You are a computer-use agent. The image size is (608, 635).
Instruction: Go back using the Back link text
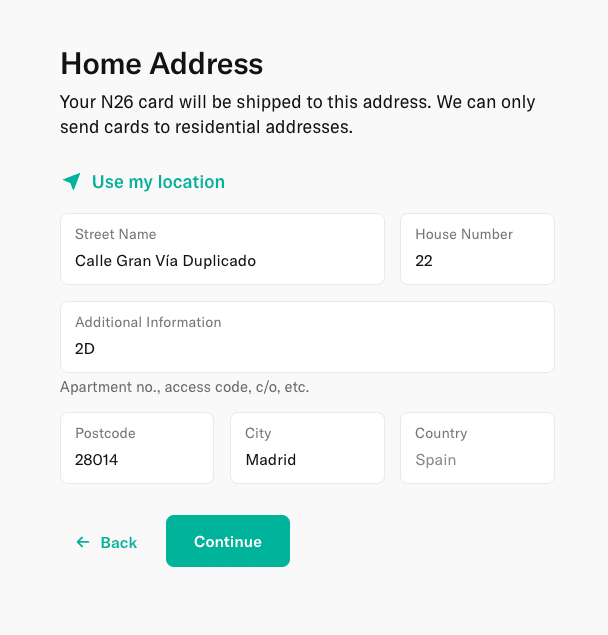(x=119, y=542)
